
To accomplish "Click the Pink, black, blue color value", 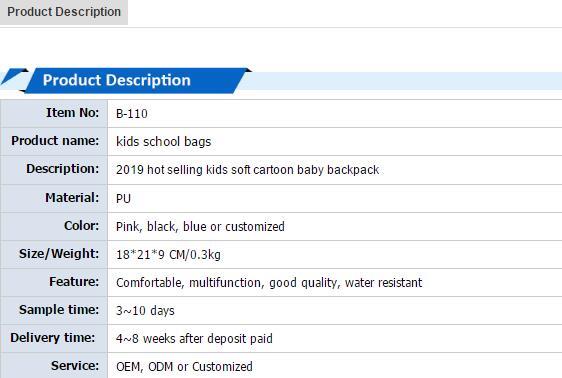I will (x=200, y=227).
